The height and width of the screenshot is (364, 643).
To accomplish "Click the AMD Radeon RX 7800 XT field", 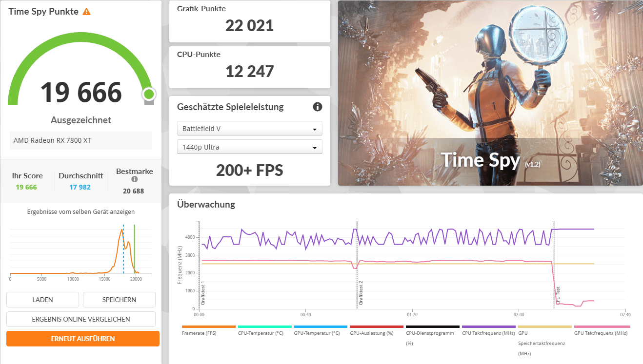I will point(81,140).
